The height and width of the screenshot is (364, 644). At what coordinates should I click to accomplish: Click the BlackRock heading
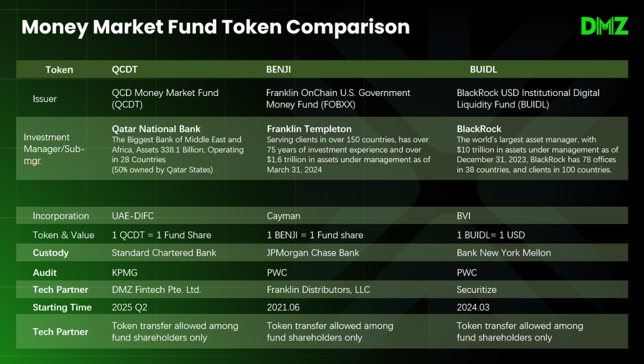[x=479, y=129]
